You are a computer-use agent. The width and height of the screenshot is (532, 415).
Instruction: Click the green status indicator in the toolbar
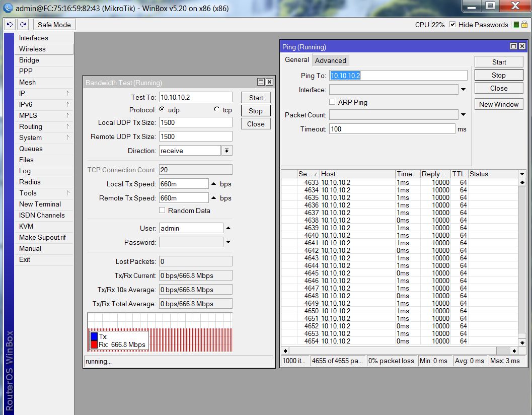pyautogui.click(x=516, y=25)
